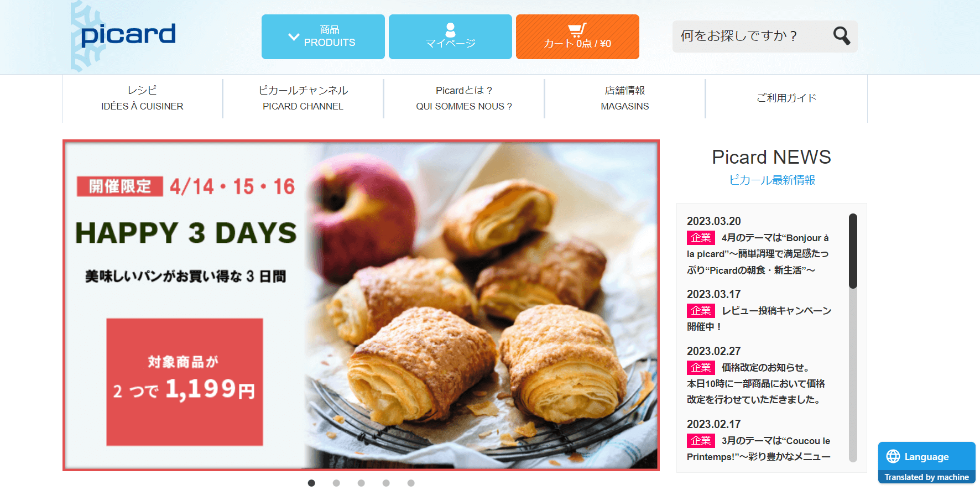Open the IDÉES À CUISINER recipe menu

pyautogui.click(x=142, y=98)
